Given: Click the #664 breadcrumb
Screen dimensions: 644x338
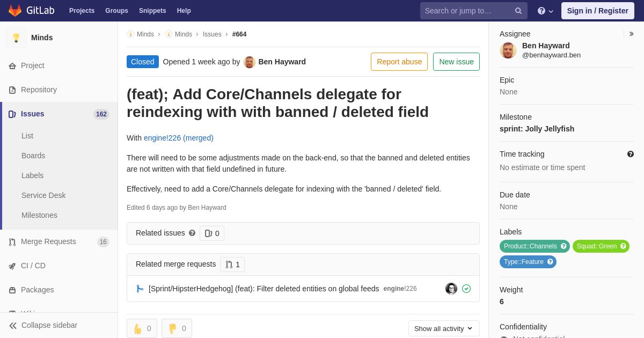Looking at the screenshot, I should (239, 34).
